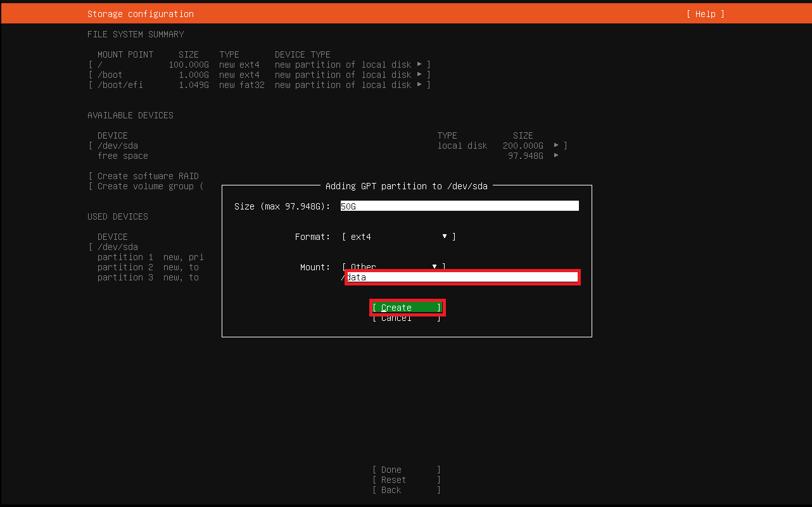Expand arrow on the / 100.000G row
812x507 pixels.
pos(419,65)
